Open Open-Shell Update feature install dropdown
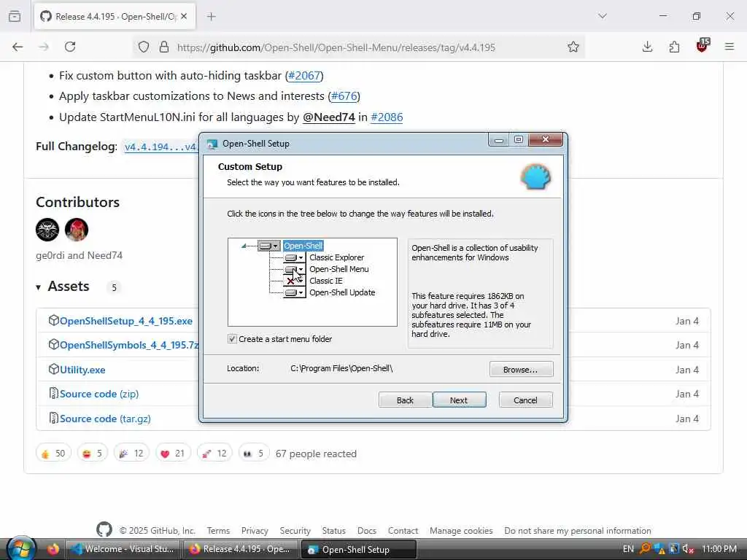747x560 pixels. tap(295, 293)
